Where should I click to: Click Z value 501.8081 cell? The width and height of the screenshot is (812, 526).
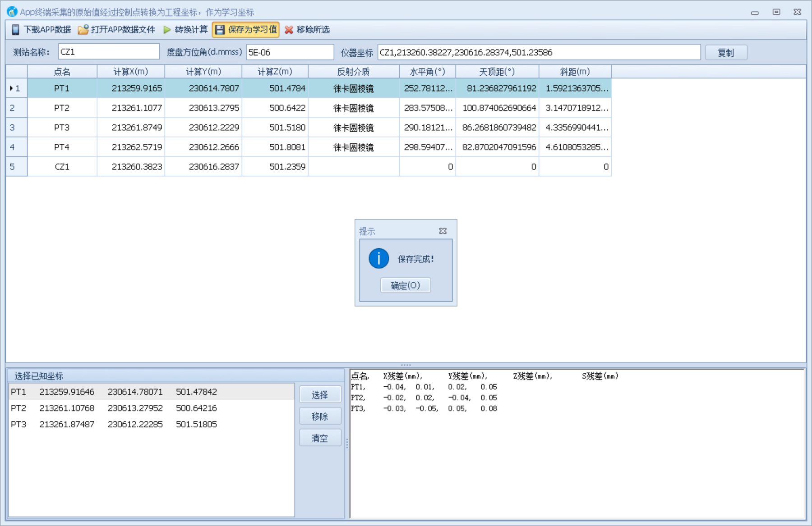pos(275,147)
